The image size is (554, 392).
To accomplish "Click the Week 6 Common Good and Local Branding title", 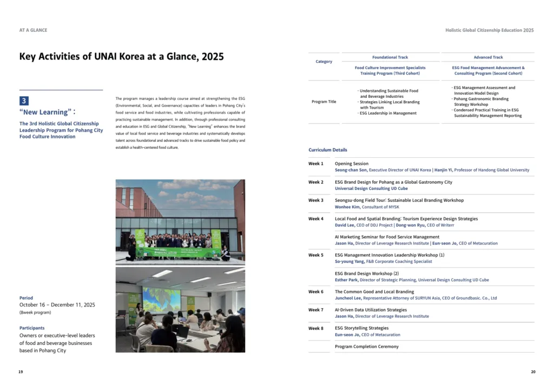I will (374, 291).
